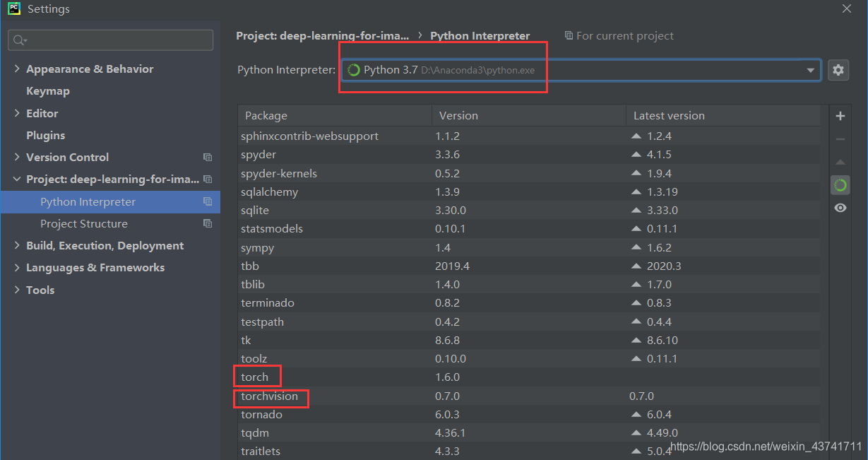Click the Upgrade package arrow icon
Screen dimensions: 868x460
(840, 162)
